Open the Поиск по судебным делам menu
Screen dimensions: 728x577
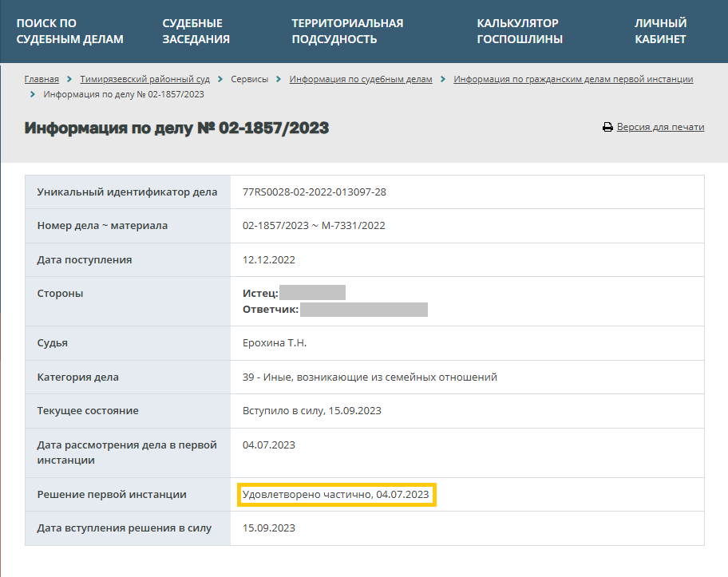click(69, 31)
